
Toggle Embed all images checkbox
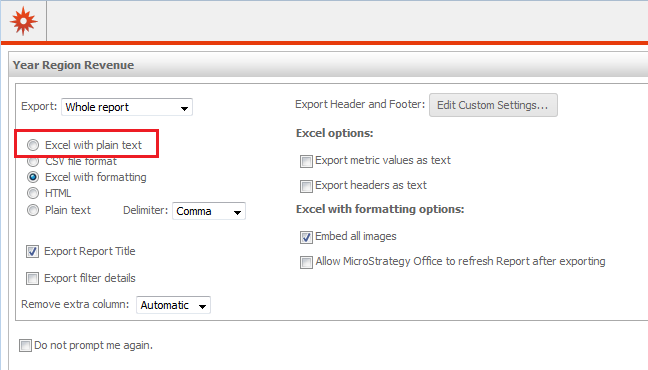click(x=306, y=237)
